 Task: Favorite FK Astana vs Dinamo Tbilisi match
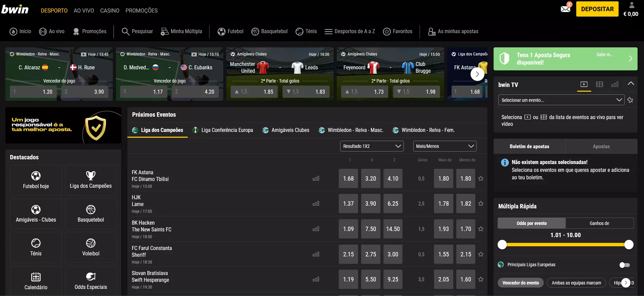coord(481,179)
